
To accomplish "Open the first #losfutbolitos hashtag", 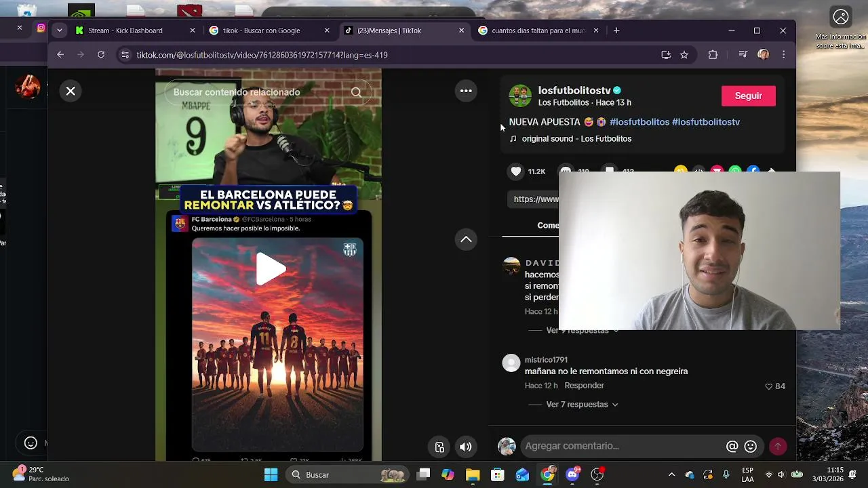I will pos(639,122).
